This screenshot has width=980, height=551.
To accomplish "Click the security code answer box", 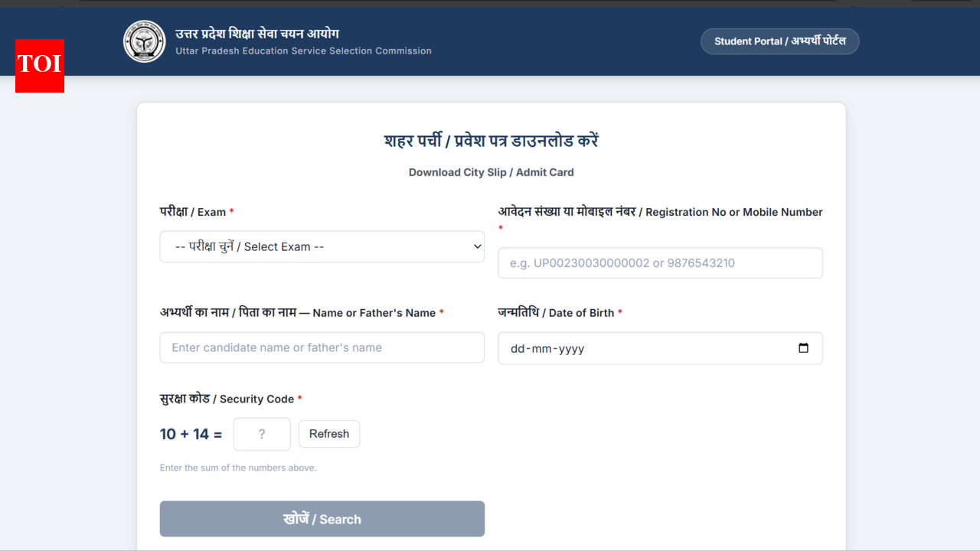I will click(262, 434).
